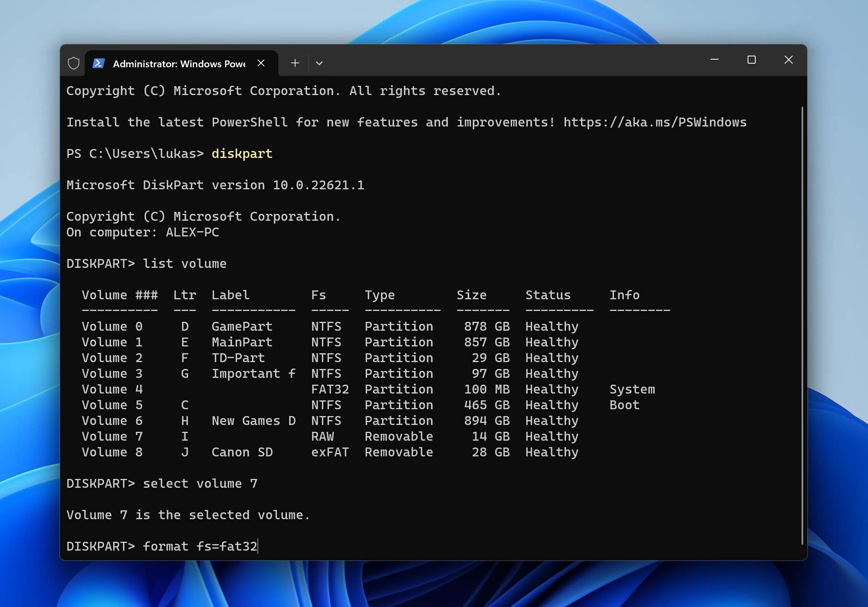Click '894 GB' size in Volume 6 row
868x607 pixels.
[487, 421]
